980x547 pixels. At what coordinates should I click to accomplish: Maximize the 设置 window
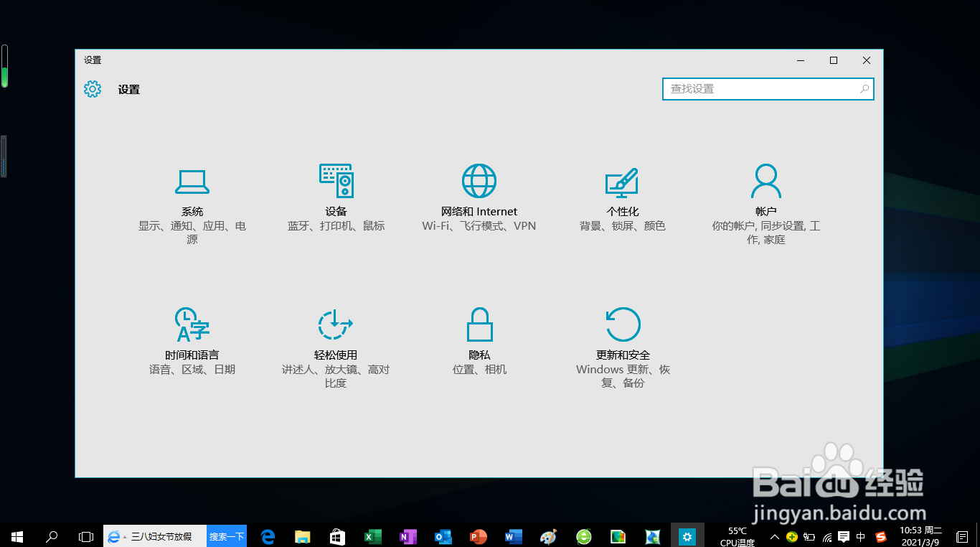(834, 60)
